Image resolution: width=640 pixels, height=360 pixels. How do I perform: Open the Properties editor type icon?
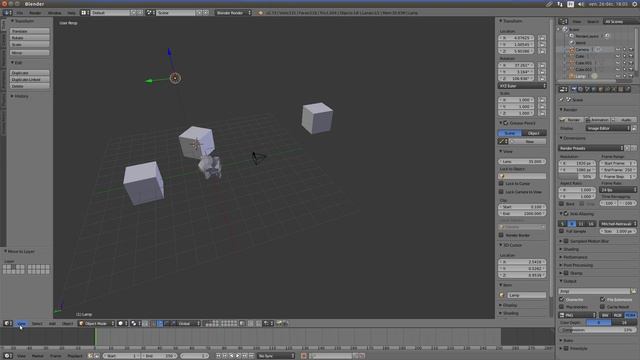(563, 89)
